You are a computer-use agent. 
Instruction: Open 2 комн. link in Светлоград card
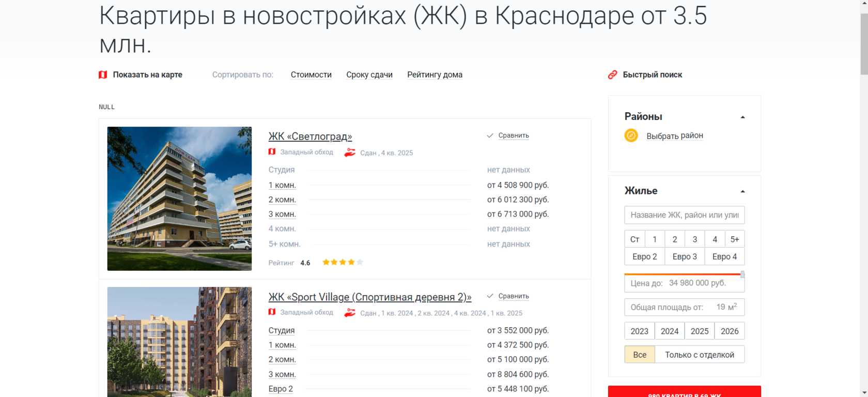tap(282, 200)
